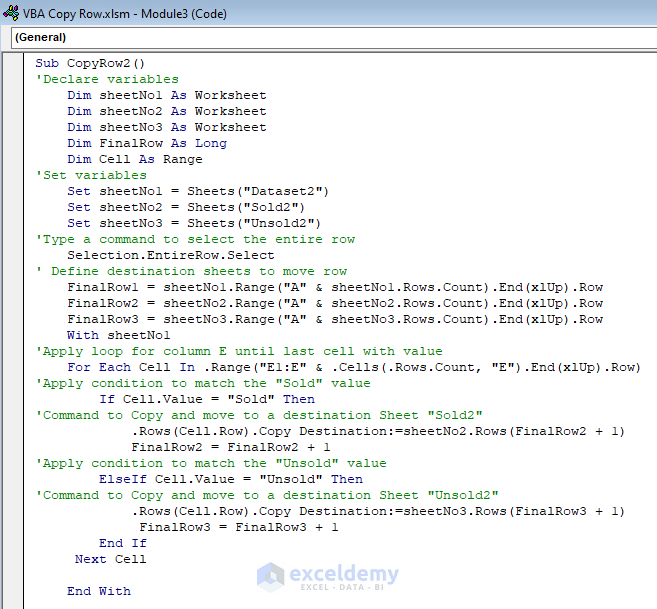Click the 'With sheetNo1' line

[119, 335]
